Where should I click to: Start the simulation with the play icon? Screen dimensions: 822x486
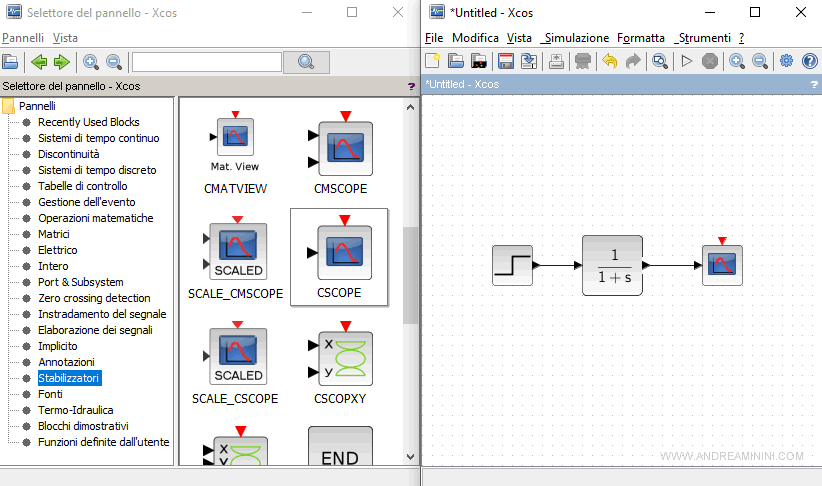click(x=686, y=61)
